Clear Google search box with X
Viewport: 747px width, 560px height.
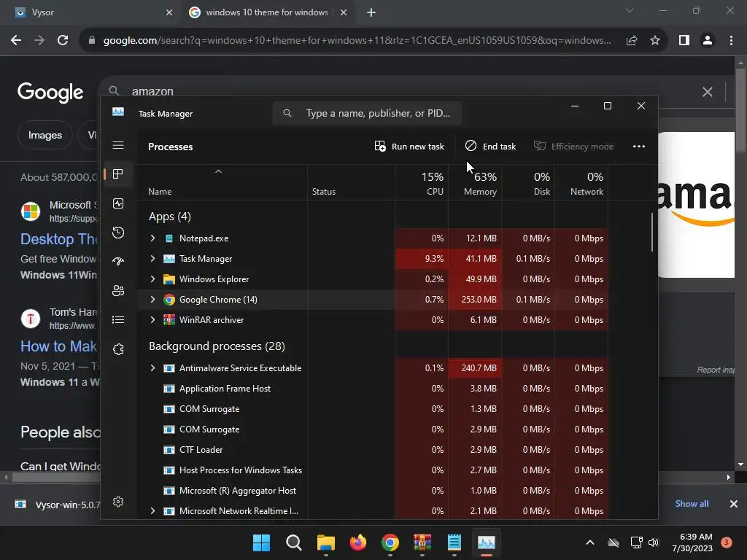click(708, 91)
